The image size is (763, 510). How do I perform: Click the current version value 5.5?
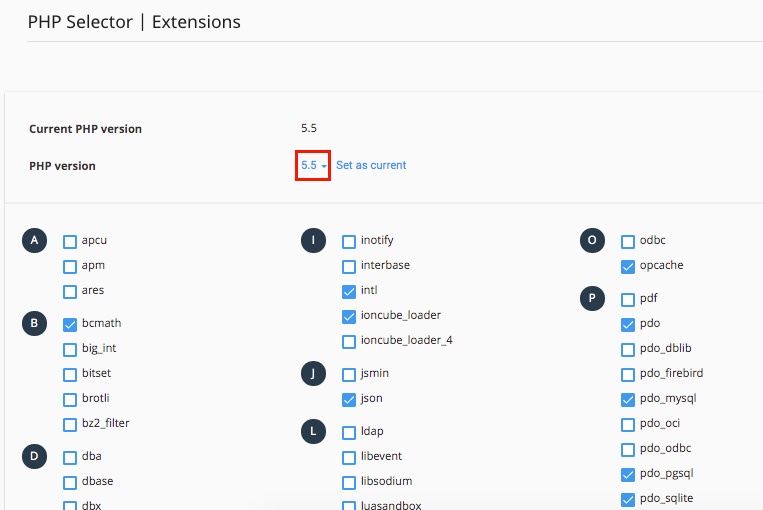tap(309, 128)
